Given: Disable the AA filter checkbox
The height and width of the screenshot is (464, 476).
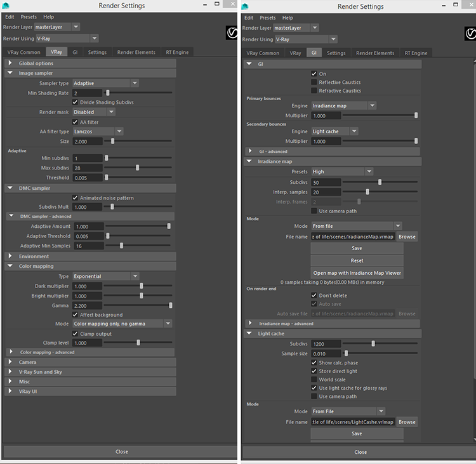Looking at the screenshot, I should click(75, 122).
